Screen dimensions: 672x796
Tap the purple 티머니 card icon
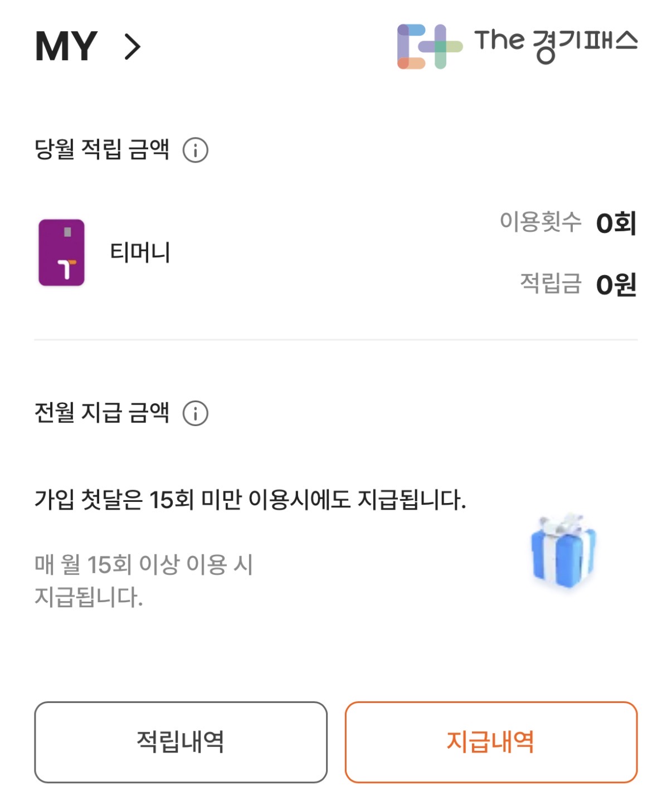click(61, 252)
